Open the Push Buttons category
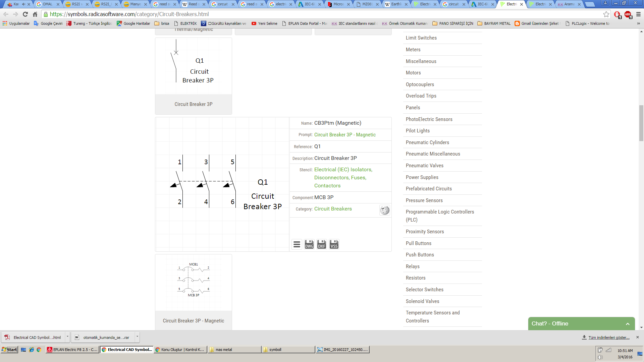 420,255
